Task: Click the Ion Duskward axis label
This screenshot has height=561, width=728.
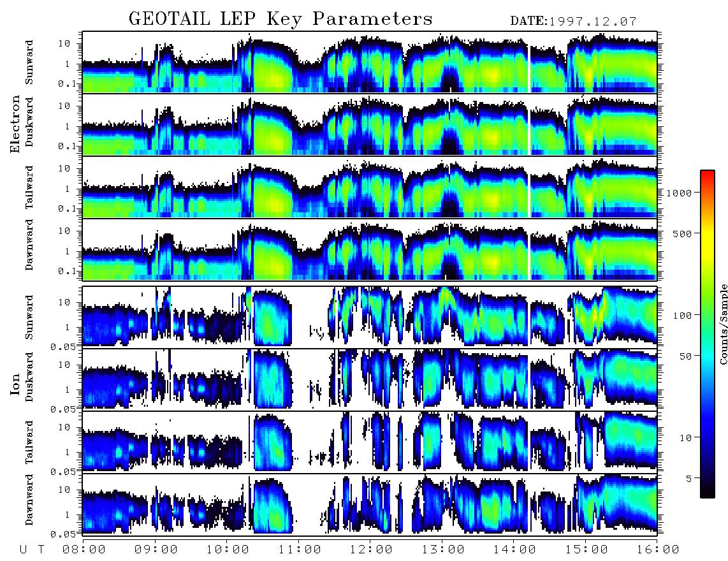Action: tap(29, 377)
